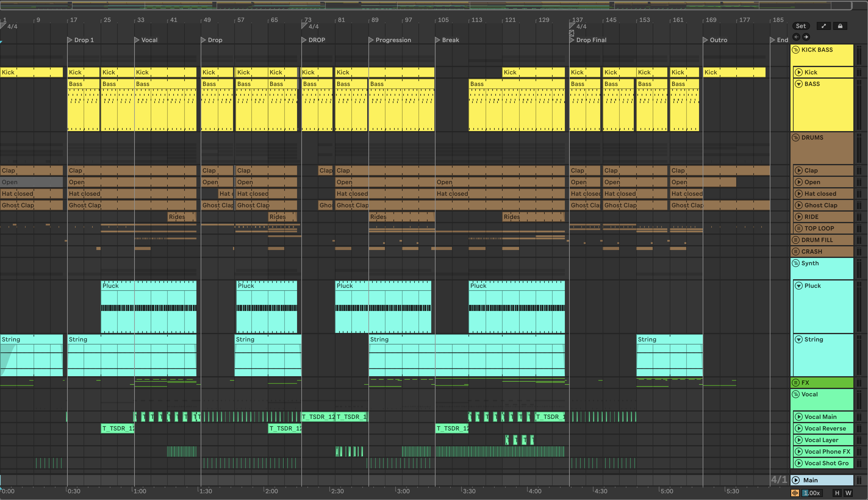Viewport: 868px width, 500px height.
Task: Click the lock envelopes padlock icon
Action: 840,26
